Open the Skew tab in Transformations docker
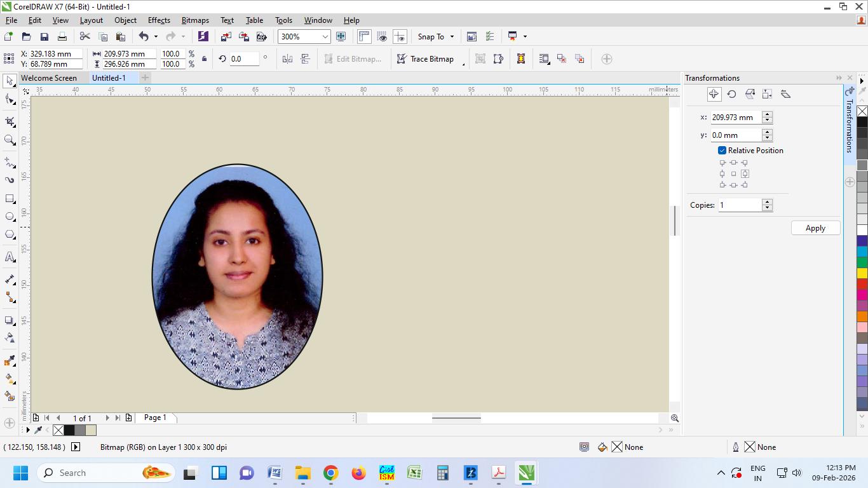 click(x=785, y=94)
